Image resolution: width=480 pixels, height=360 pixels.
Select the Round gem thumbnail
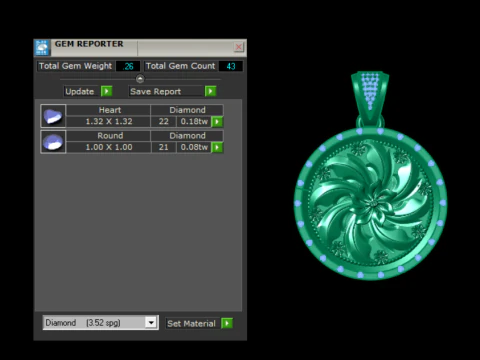(x=53, y=142)
